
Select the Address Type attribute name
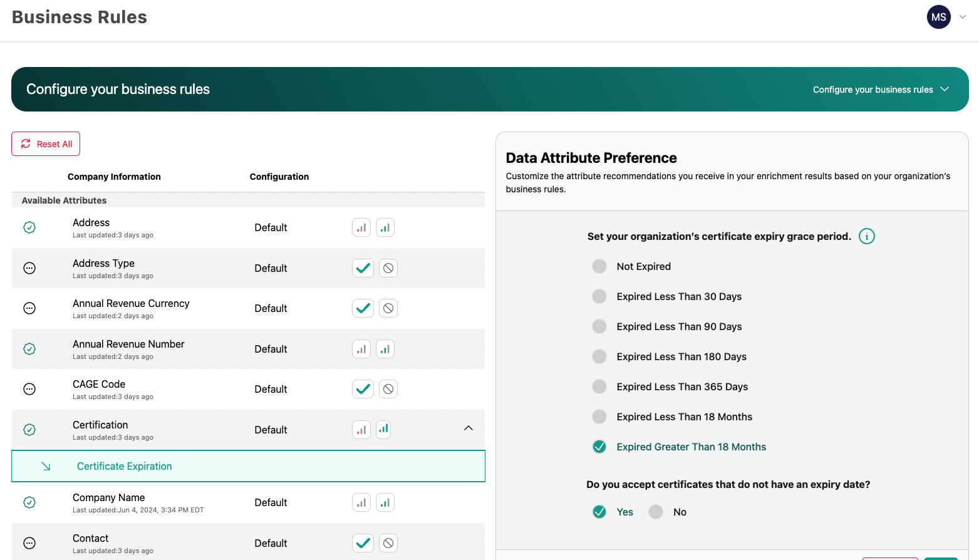tap(103, 263)
